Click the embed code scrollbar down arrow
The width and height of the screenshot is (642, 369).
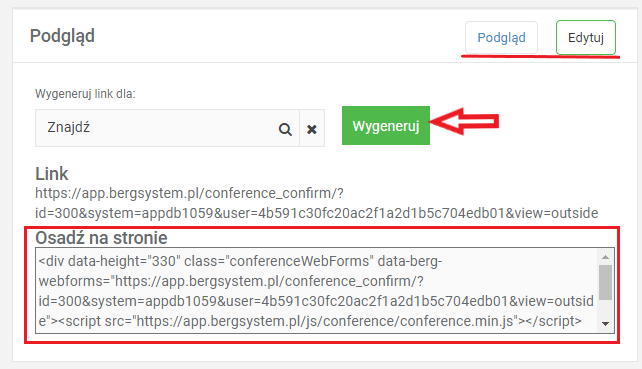tap(606, 324)
